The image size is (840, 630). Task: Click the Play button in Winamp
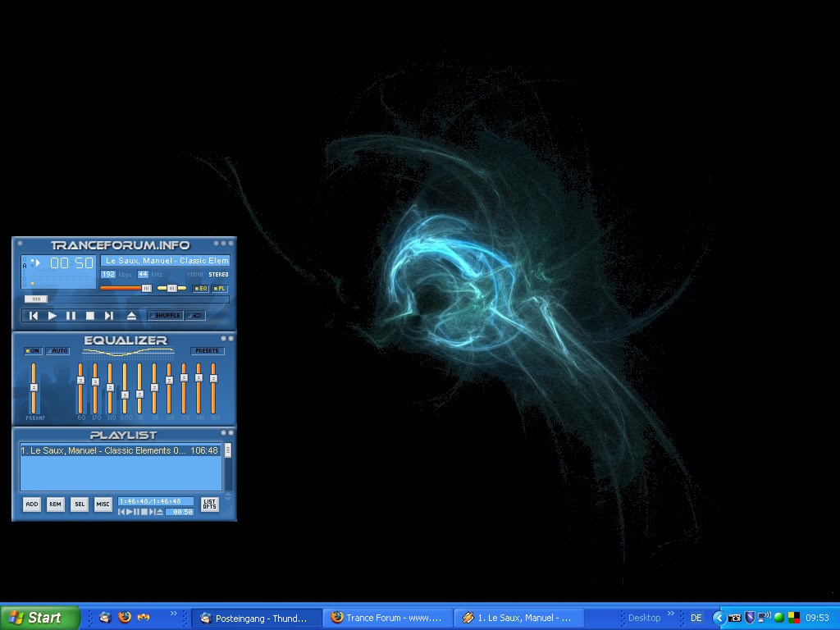coord(52,316)
